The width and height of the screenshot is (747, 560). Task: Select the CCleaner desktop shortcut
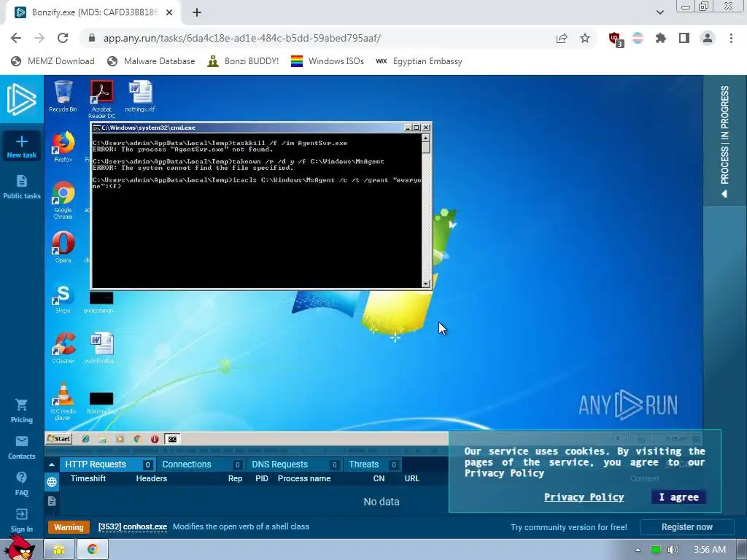63,348
